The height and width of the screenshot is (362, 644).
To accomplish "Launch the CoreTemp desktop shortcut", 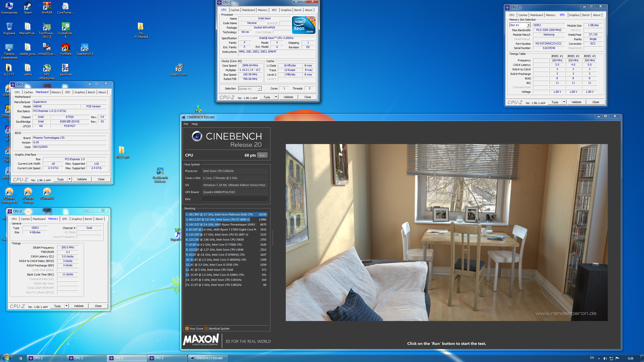I will [66, 8].
